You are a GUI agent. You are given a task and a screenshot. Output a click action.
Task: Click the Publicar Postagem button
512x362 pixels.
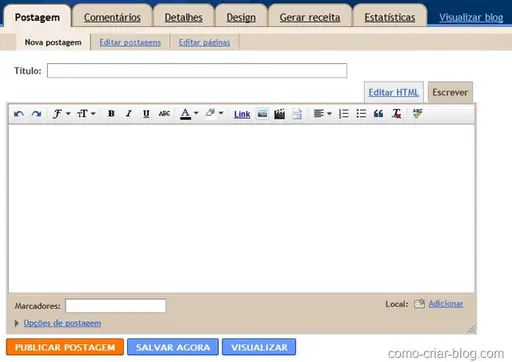(x=65, y=347)
